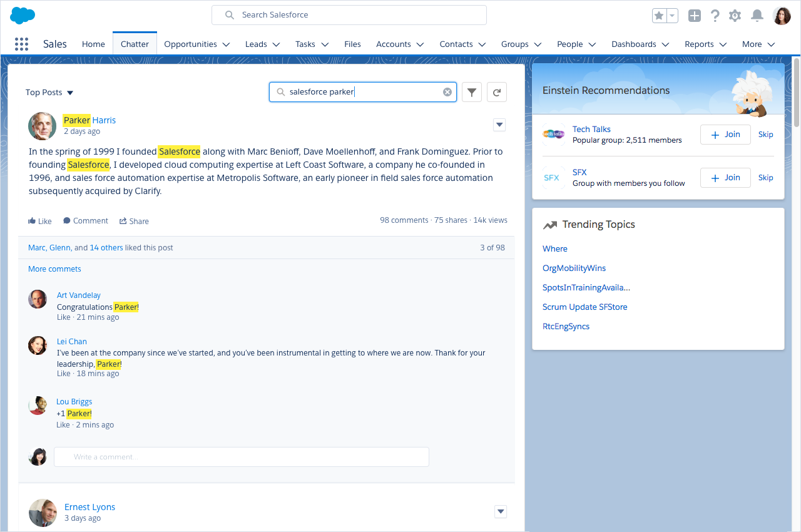Open the Setup gear menu
The width and height of the screenshot is (801, 532).
[x=735, y=16]
